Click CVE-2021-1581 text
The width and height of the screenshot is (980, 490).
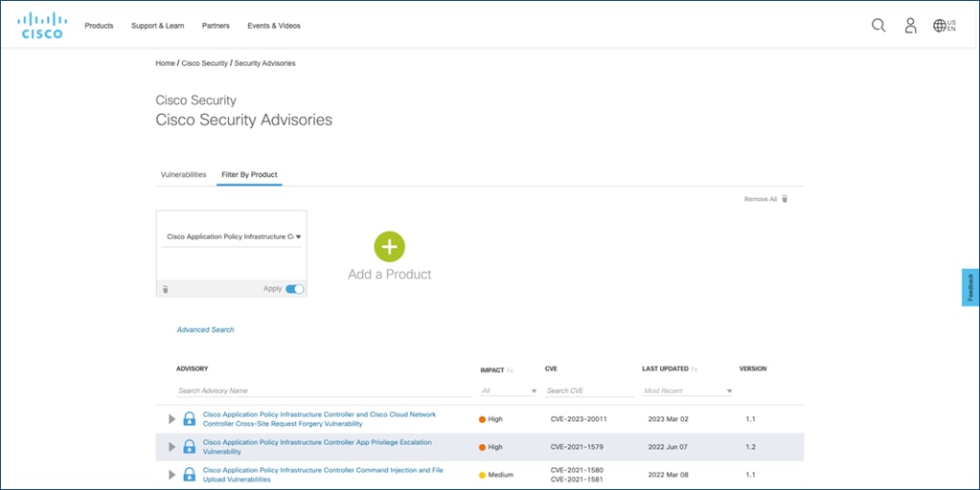pyautogui.click(x=577, y=479)
